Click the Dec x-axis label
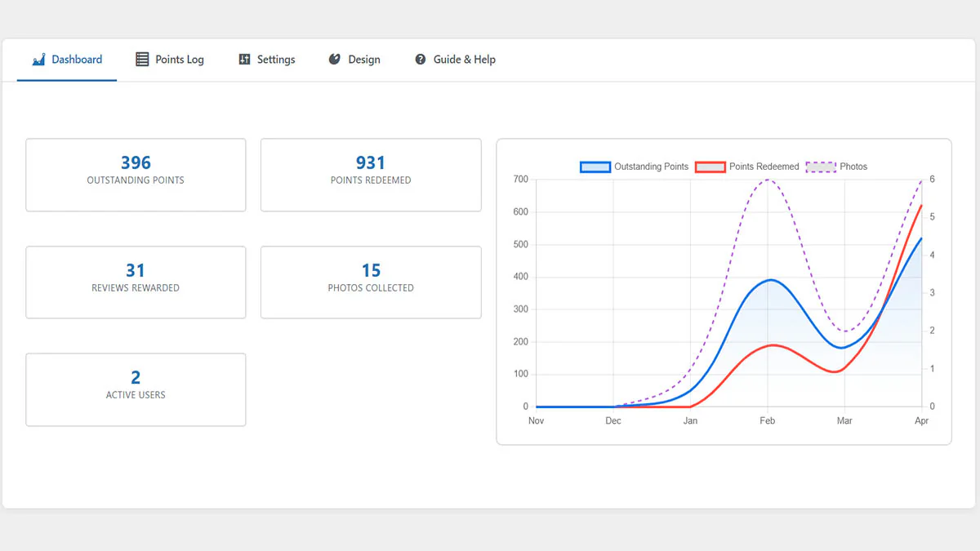This screenshot has width=980, height=551. tap(613, 421)
